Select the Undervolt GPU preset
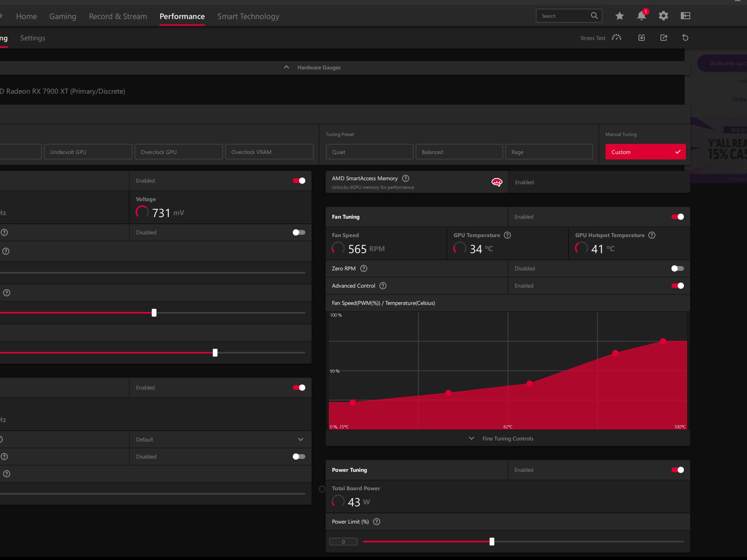This screenshot has width=747, height=560. (x=88, y=152)
